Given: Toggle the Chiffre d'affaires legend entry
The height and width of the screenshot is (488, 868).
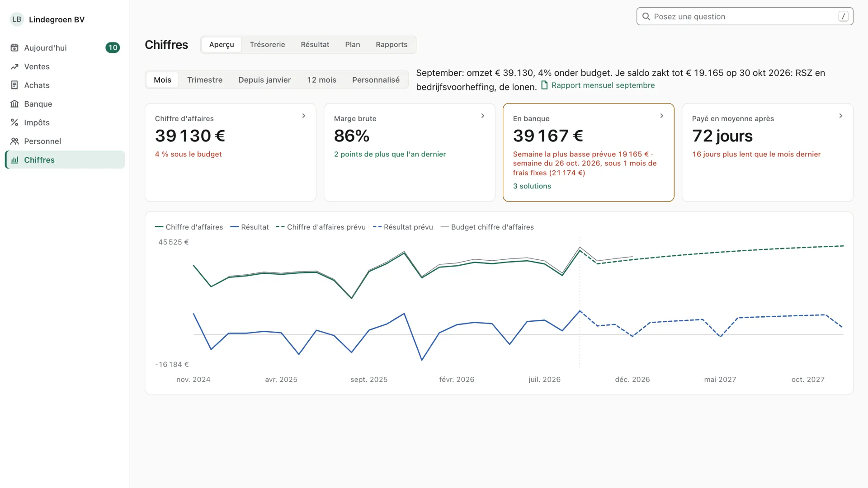Looking at the screenshot, I should point(189,227).
